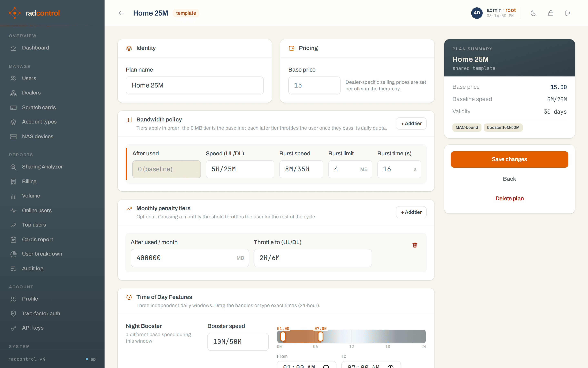This screenshot has width=588, height=368.
Task: Click the Cards report clipboard icon
Action: [x=14, y=240]
